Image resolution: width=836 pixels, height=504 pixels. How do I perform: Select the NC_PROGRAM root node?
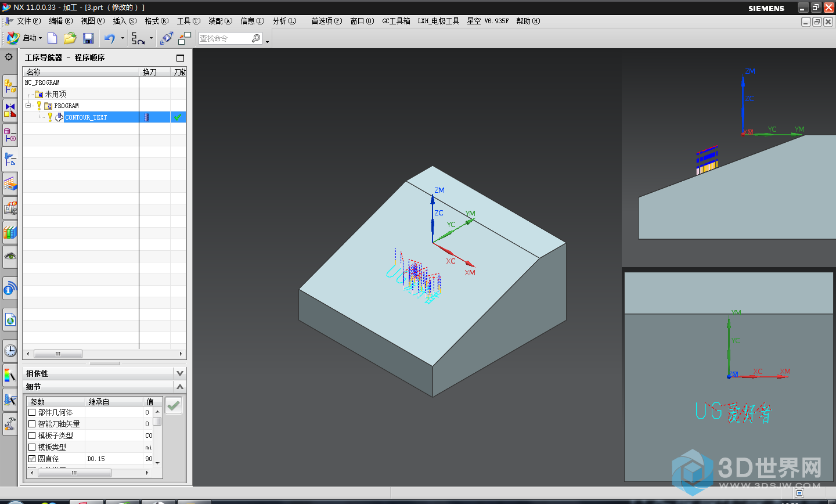[42, 82]
